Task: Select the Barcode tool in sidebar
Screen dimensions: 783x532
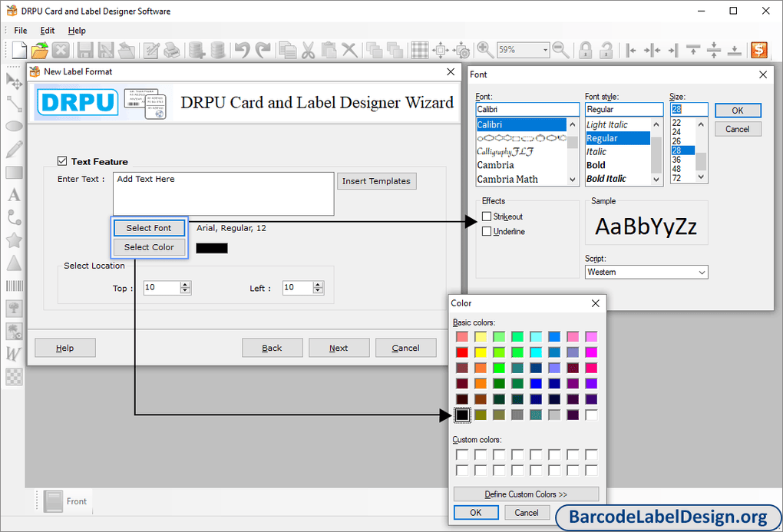Action: [x=14, y=286]
